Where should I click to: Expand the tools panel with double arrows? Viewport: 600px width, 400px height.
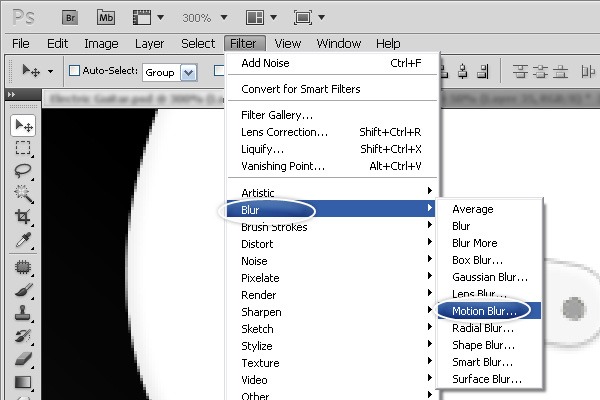(11, 95)
